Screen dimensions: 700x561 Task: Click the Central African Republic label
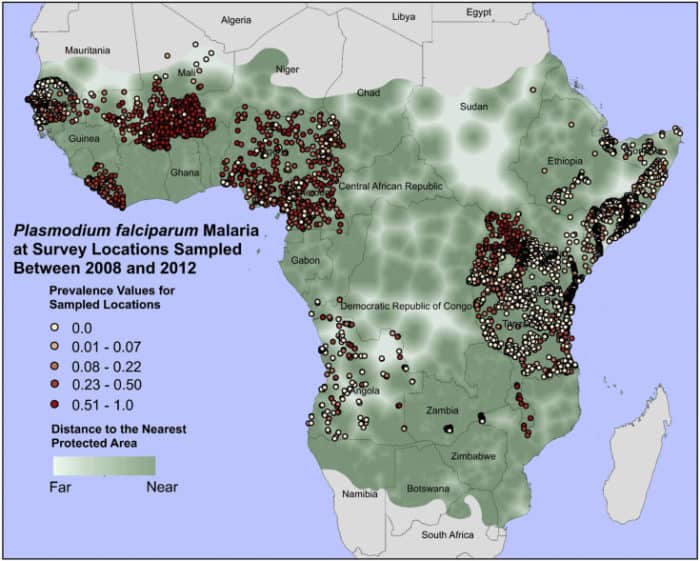click(x=391, y=186)
